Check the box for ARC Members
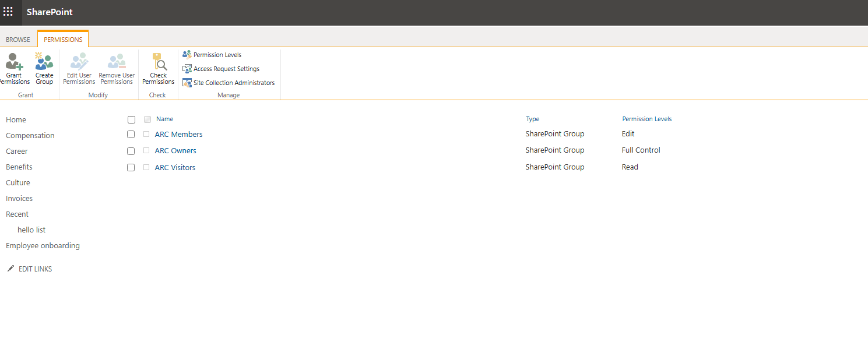Viewport: 868px width, 349px height. click(x=131, y=135)
